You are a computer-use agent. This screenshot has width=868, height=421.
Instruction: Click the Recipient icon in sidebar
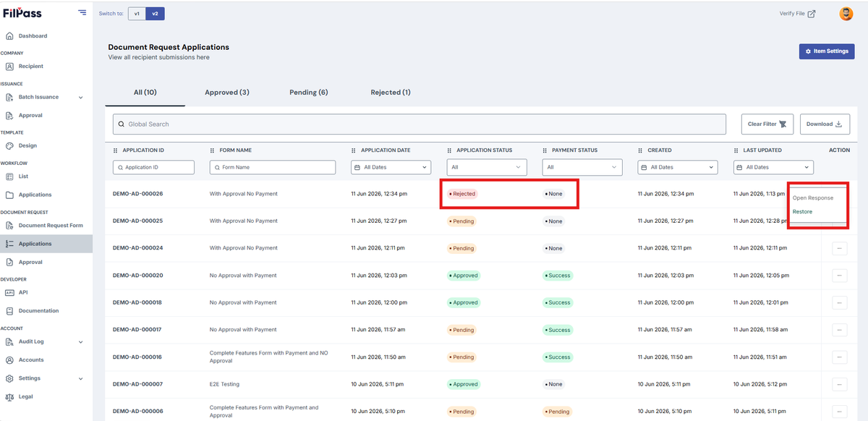click(x=9, y=66)
